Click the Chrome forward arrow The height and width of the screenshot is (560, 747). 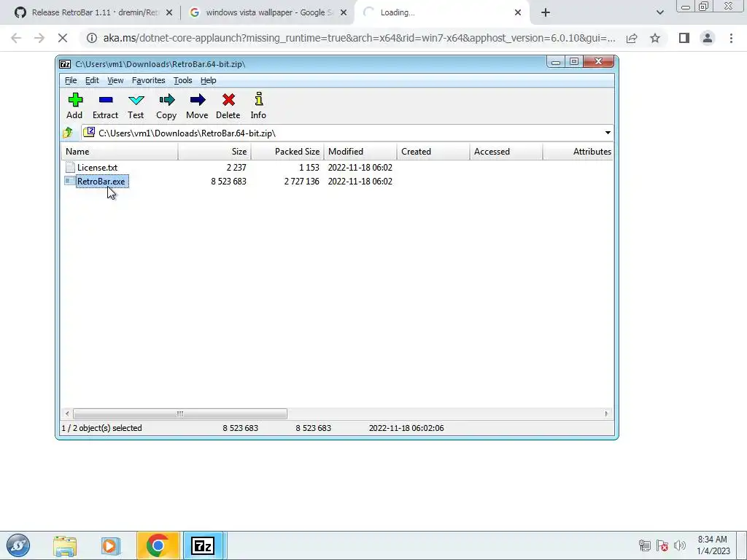(39, 38)
